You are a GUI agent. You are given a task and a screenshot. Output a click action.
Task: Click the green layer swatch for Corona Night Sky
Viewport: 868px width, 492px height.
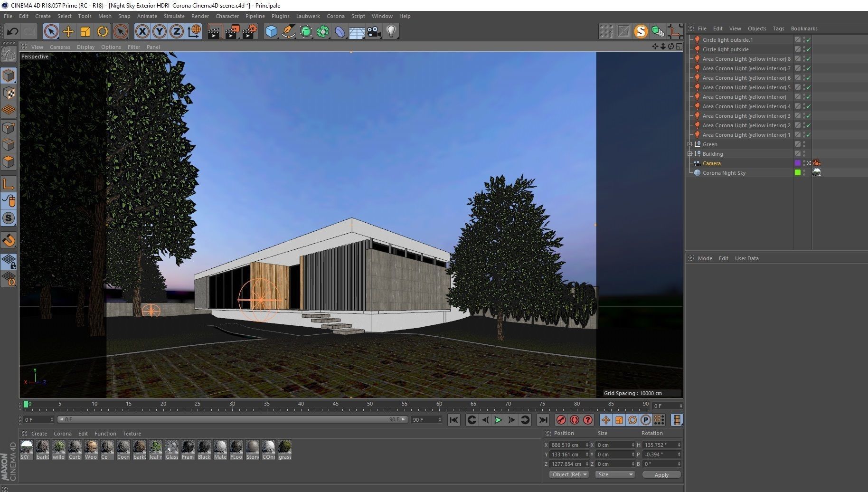point(797,173)
